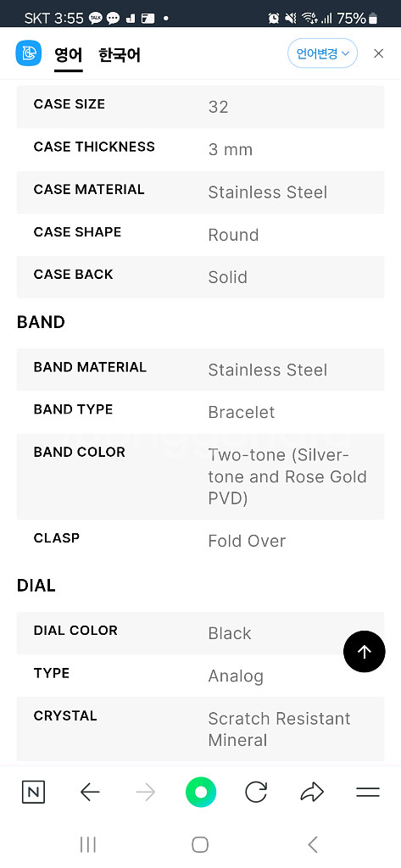Open Naver home N icon
Viewport: 401px width, 868px height.
pos(33,793)
